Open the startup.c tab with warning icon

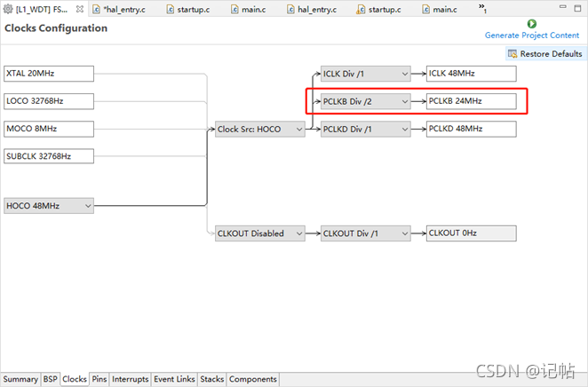click(x=379, y=9)
